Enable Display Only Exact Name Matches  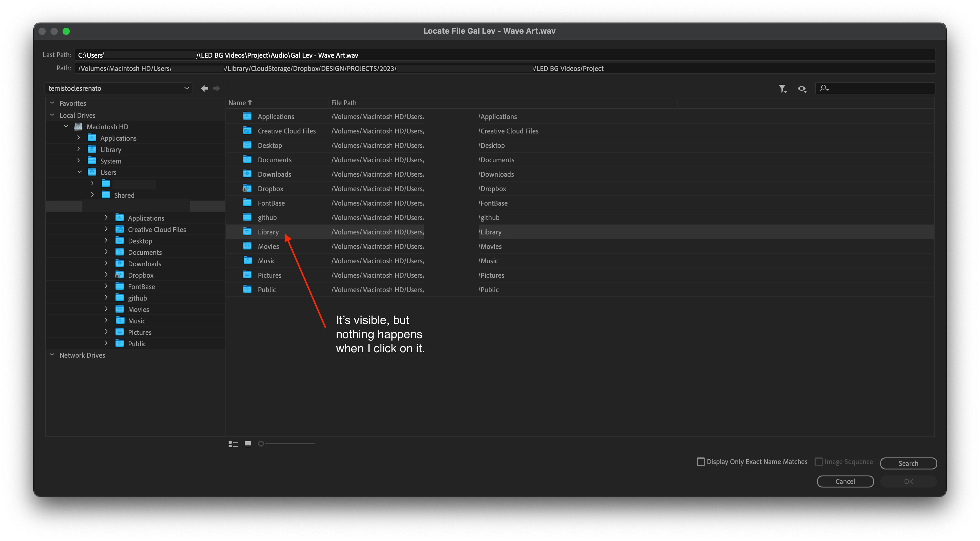pyautogui.click(x=700, y=462)
